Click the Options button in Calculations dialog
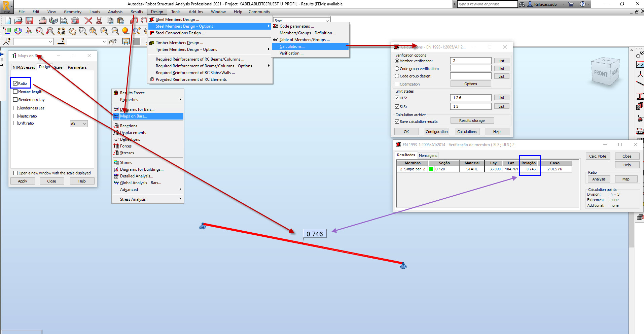 point(470,84)
